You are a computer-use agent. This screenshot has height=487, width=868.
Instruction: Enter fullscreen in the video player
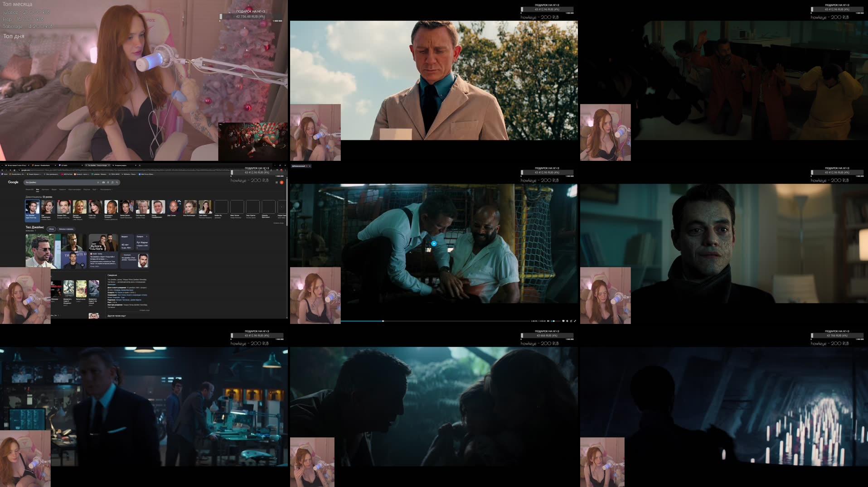pos(575,321)
